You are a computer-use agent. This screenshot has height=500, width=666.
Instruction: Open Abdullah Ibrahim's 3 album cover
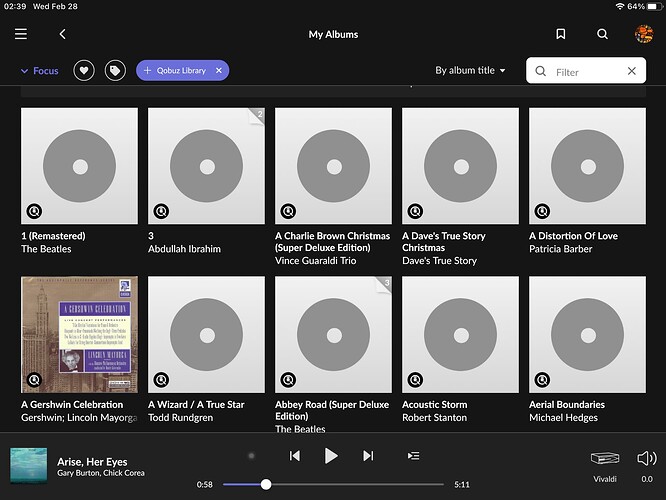[x=206, y=166]
